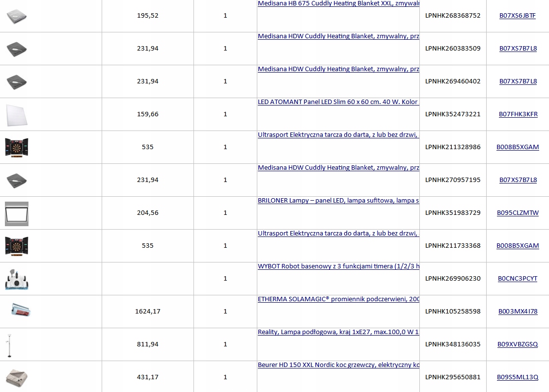Open the WYBOT pool robot thumbnail
The width and height of the screenshot is (549, 392).
point(17,279)
